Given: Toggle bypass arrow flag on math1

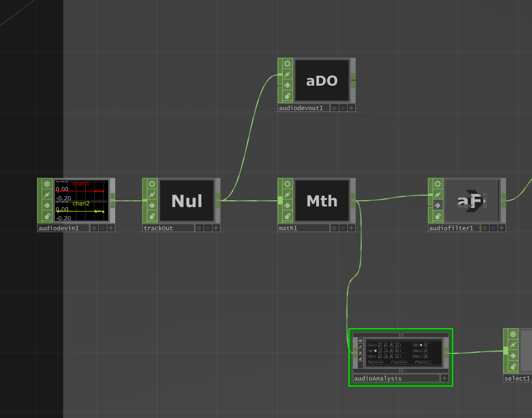Looking at the screenshot, I should tap(288, 205).
